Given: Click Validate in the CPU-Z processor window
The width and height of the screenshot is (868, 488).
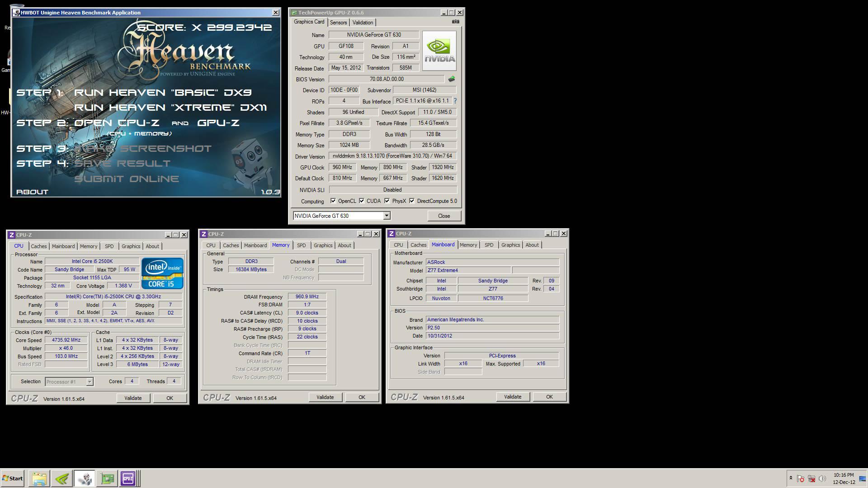Looking at the screenshot, I should (133, 398).
